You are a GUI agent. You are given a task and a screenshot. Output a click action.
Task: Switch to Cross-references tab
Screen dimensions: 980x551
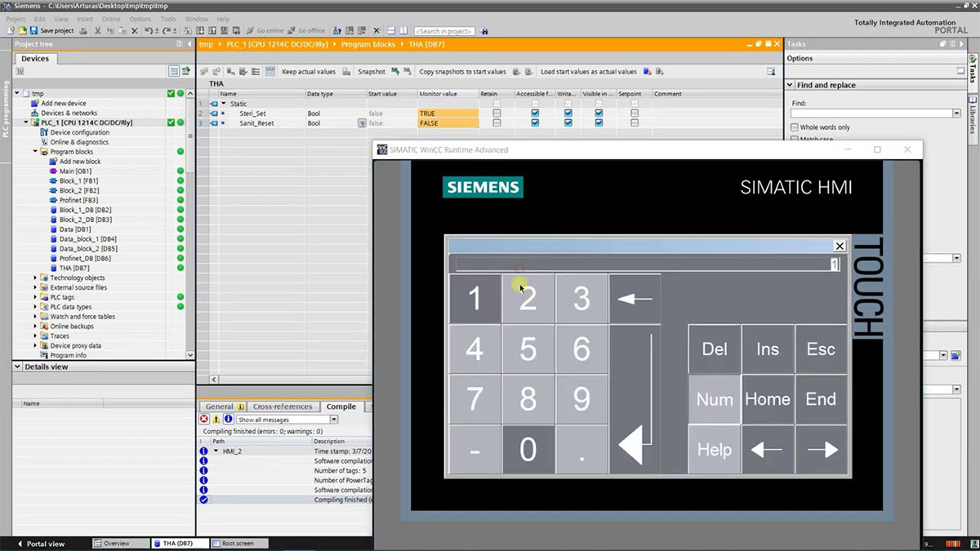(283, 407)
